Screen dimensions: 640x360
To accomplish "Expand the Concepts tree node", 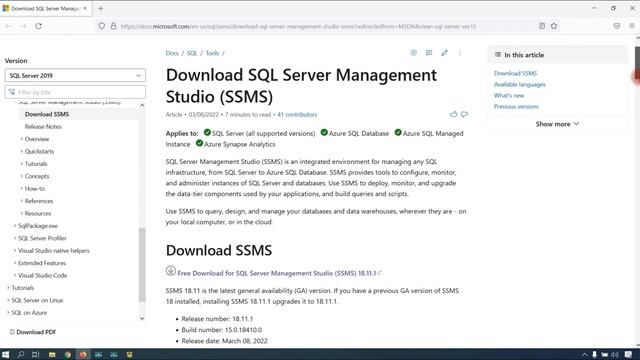I will click(22, 176).
